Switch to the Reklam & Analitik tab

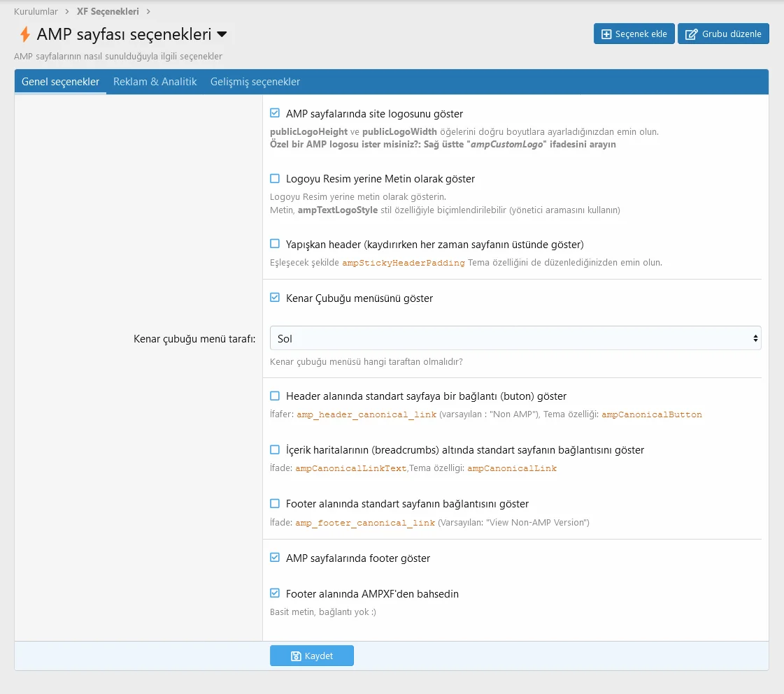(155, 82)
